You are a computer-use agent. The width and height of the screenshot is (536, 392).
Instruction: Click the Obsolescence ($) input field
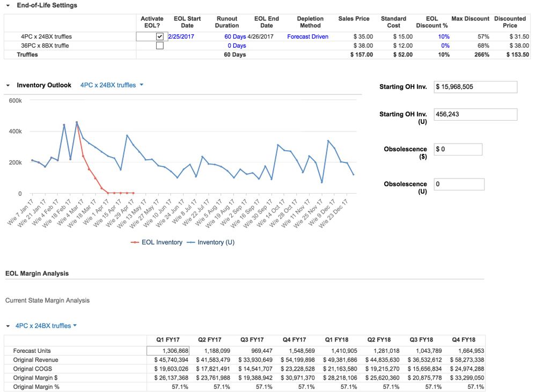[x=458, y=149]
